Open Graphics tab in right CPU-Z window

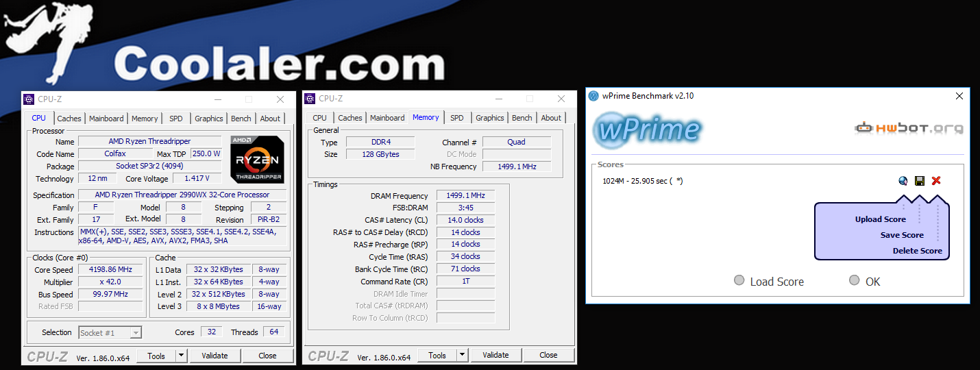coord(490,118)
